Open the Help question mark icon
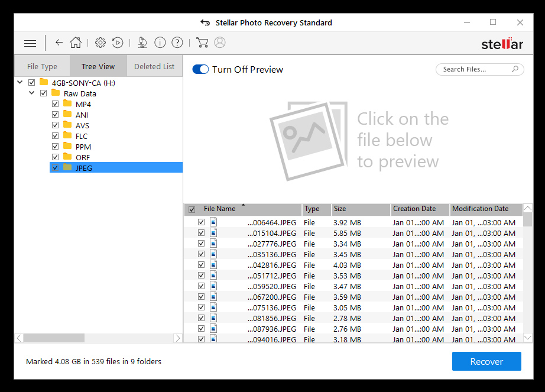545x392 pixels. tap(177, 43)
